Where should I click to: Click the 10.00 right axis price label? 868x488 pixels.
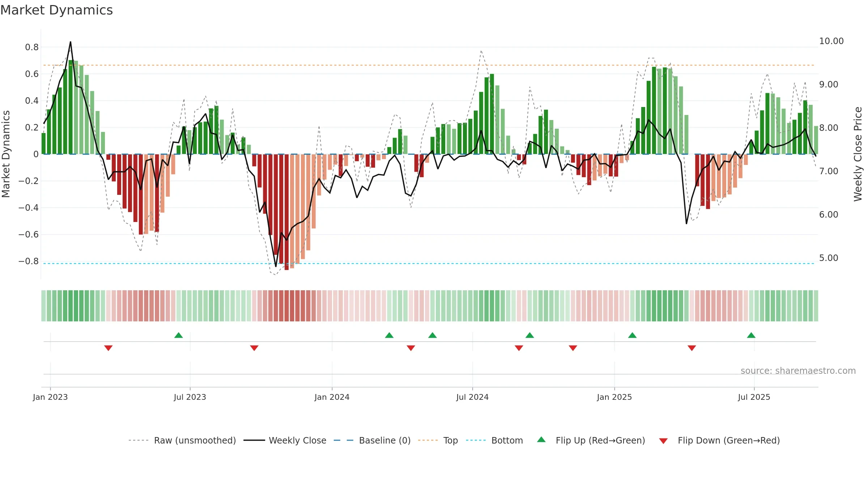click(831, 41)
